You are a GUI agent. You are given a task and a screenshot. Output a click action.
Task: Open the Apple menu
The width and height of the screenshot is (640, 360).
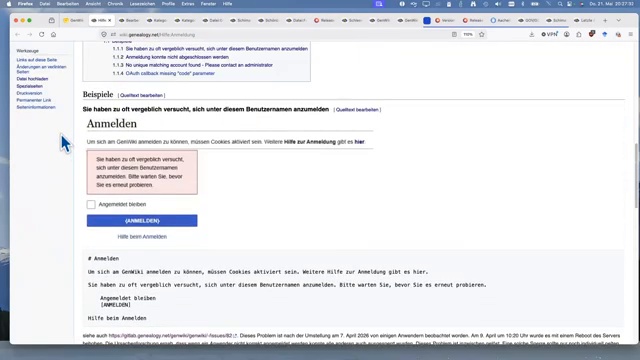[x=9, y=4]
